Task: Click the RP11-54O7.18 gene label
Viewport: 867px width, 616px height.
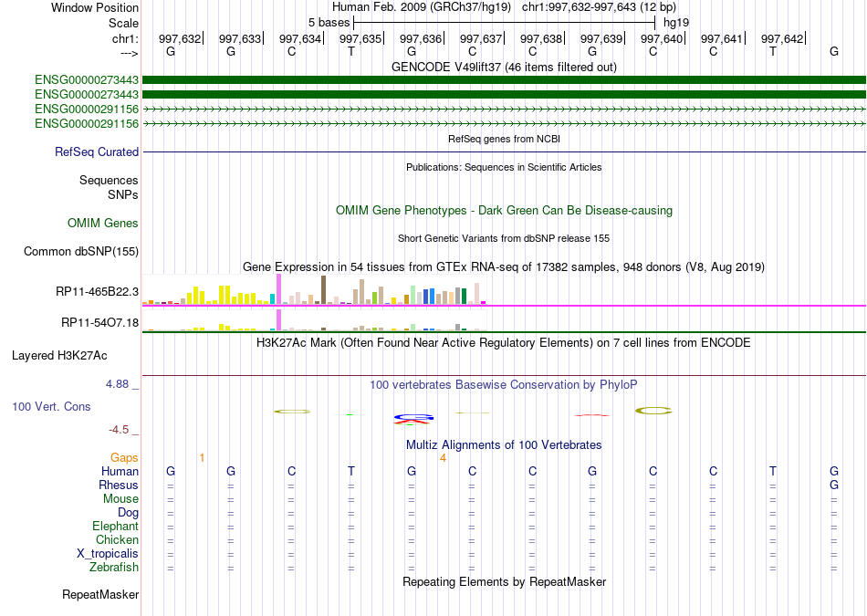Action: (99, 322)
